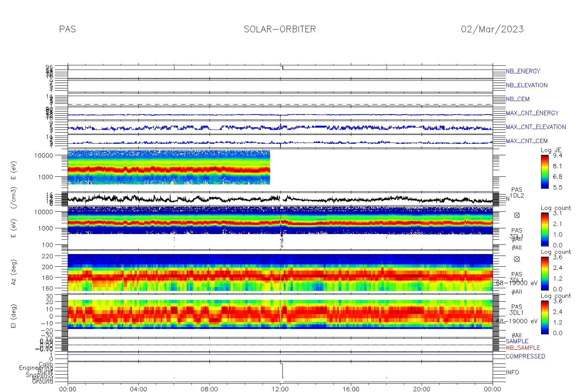Click the circled-cross symbol next to the energy spectrogram

tap(517, 215)
